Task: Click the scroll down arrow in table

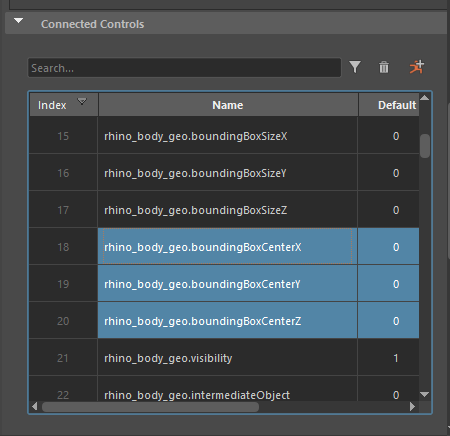Action: (x=425, y=395)
